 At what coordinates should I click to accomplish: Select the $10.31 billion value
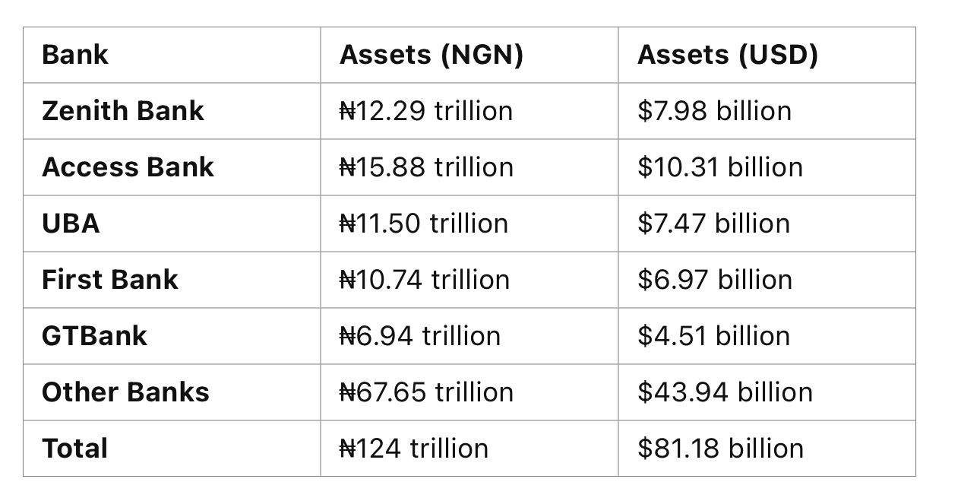tap(719, 167)
